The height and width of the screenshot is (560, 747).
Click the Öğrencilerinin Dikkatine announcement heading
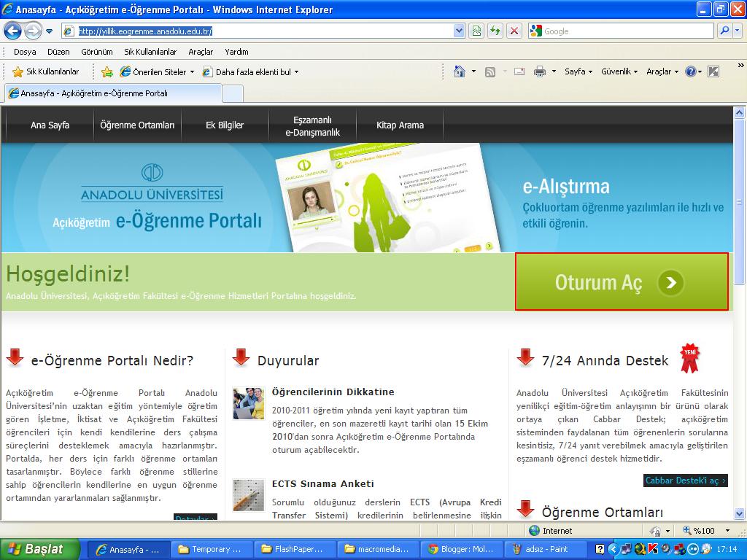pos(333,392)
